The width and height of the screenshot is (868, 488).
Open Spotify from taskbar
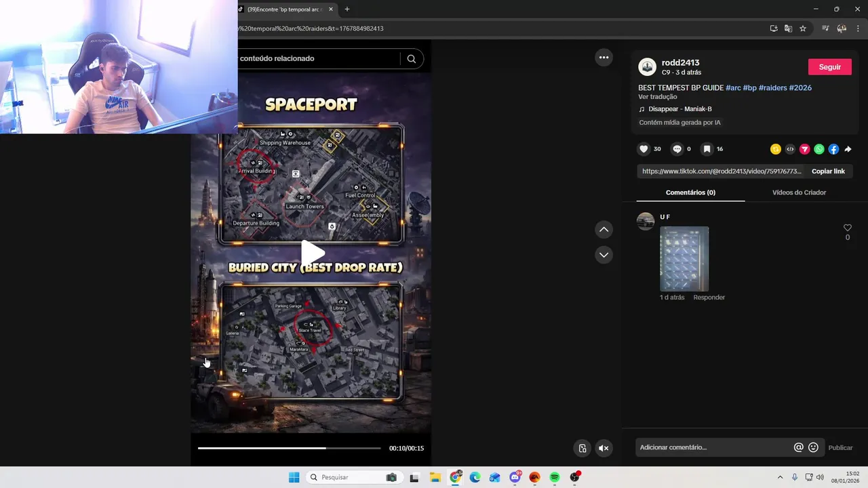(555, 477)
